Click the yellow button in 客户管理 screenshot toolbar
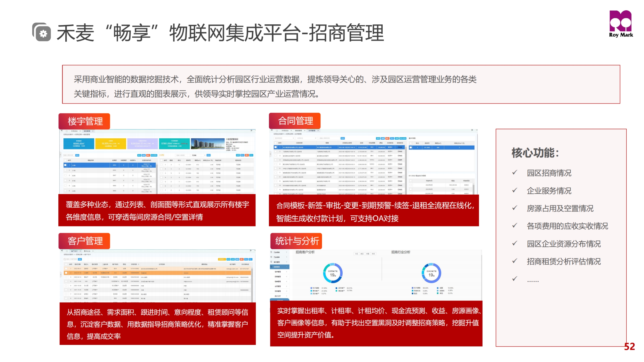 [x=222, y=259]
